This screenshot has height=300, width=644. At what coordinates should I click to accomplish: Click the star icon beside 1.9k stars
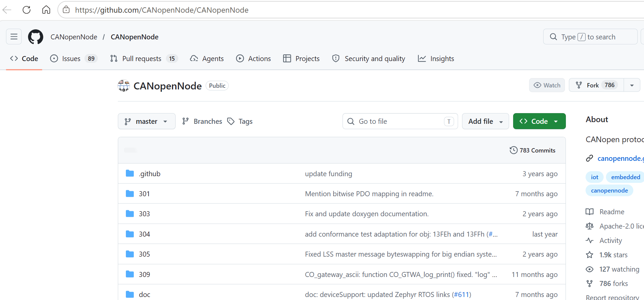[590, 255]
